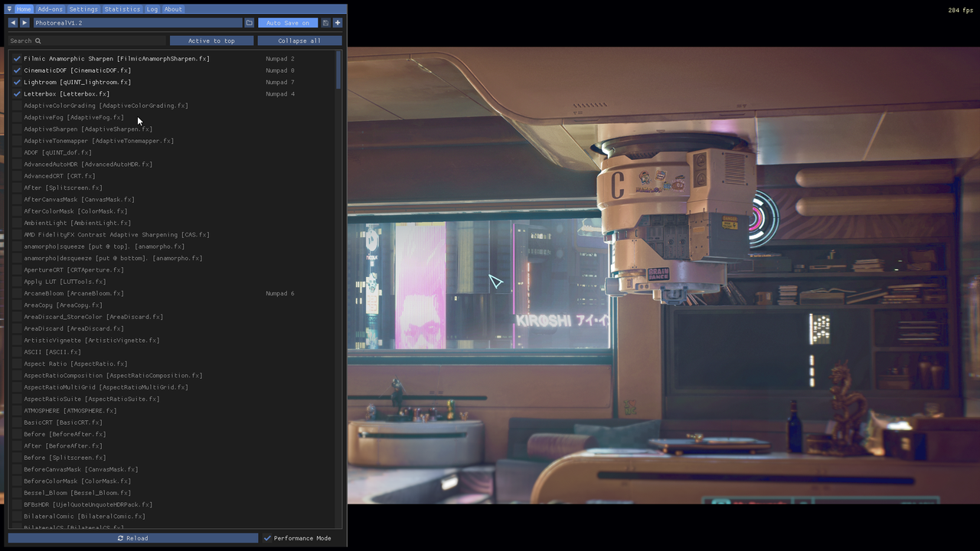
Task: Click the save preset floppy icon
Action: pos(325,23)
